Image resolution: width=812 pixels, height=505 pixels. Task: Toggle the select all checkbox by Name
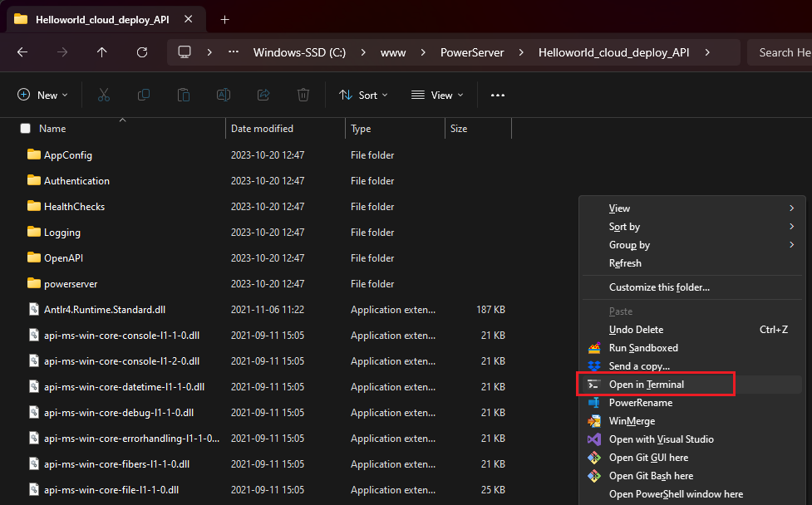(x=25, y=129)
